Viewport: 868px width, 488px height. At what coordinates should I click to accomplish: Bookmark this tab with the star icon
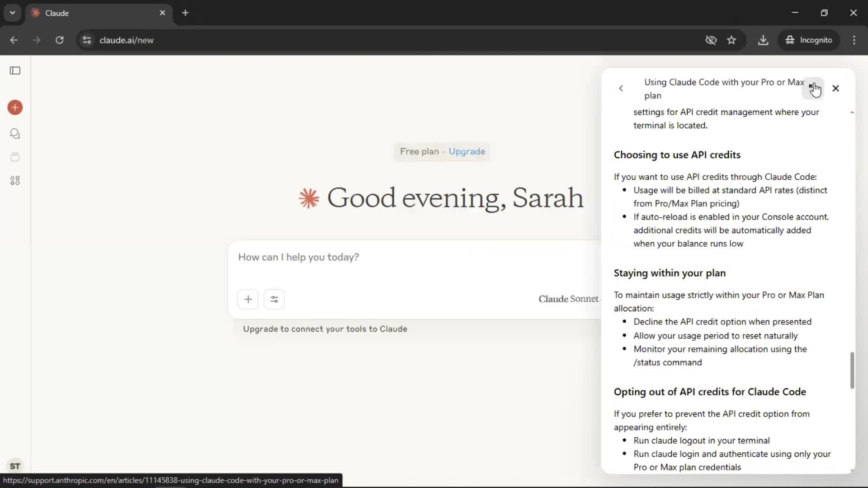click(731, 40)
